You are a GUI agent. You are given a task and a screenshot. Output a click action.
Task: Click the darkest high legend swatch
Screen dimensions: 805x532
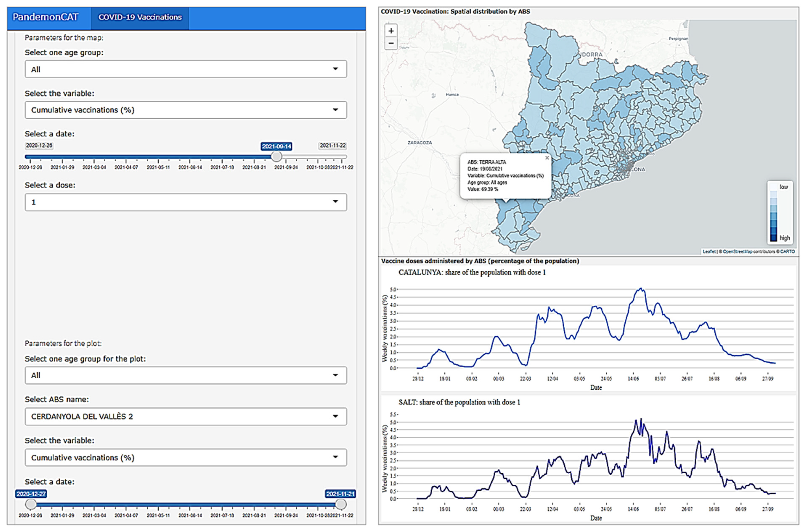pos(773,238)
